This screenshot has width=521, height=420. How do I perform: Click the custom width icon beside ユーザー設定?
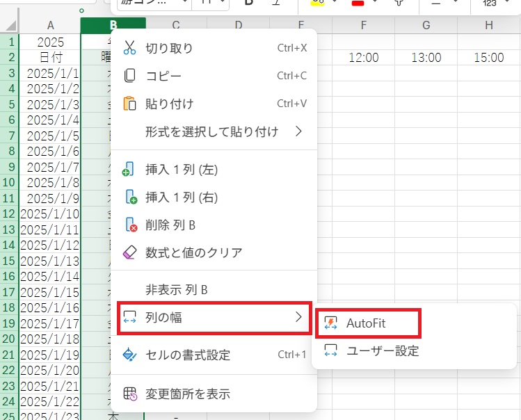[330, 350]
